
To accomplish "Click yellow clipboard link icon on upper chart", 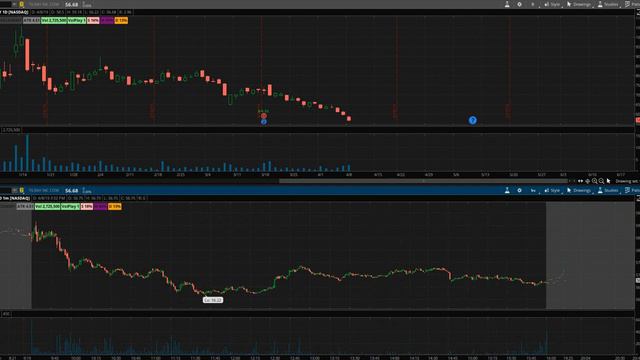I will (21, 4).
